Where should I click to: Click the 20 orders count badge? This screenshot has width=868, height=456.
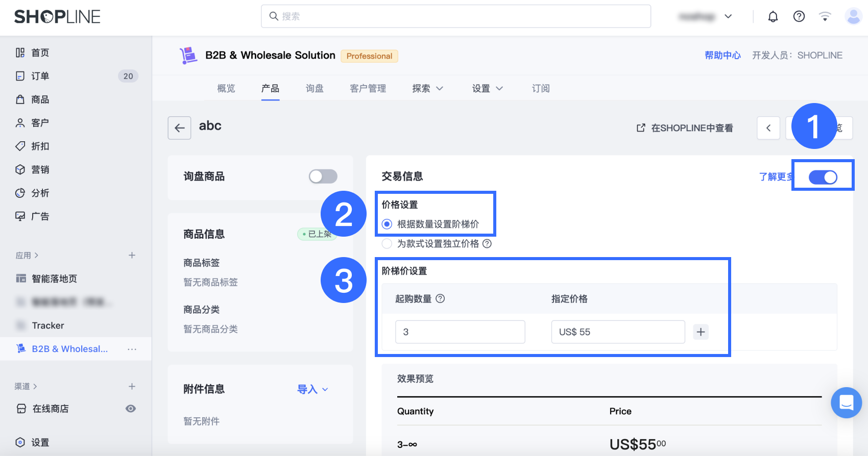click(x=128, y=76)
